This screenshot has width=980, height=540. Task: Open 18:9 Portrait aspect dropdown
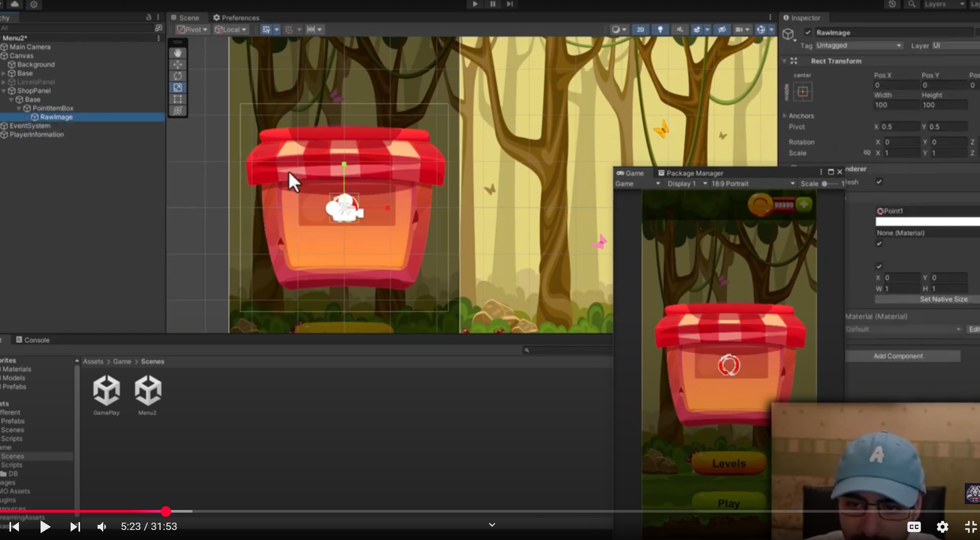pos(753,184)
